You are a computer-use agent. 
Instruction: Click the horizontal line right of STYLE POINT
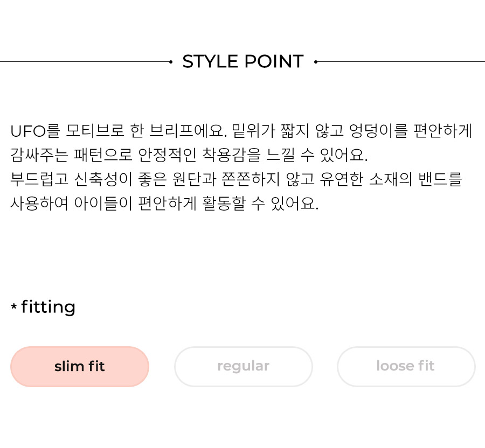[x=401, y=62]
